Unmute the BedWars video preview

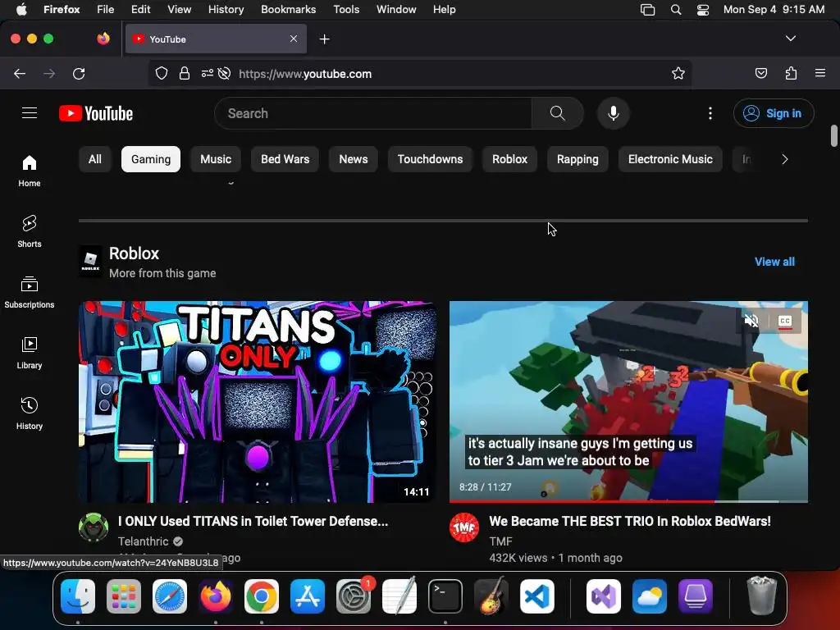(751, 321)
